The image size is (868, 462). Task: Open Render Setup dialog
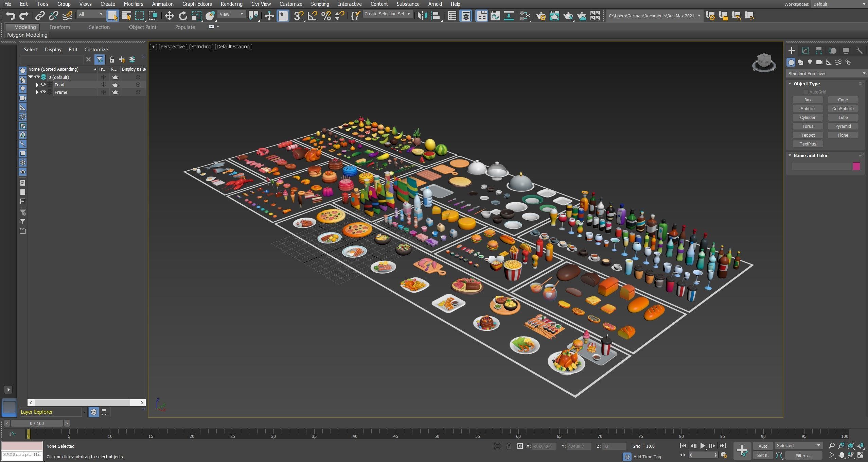[541, 16]
